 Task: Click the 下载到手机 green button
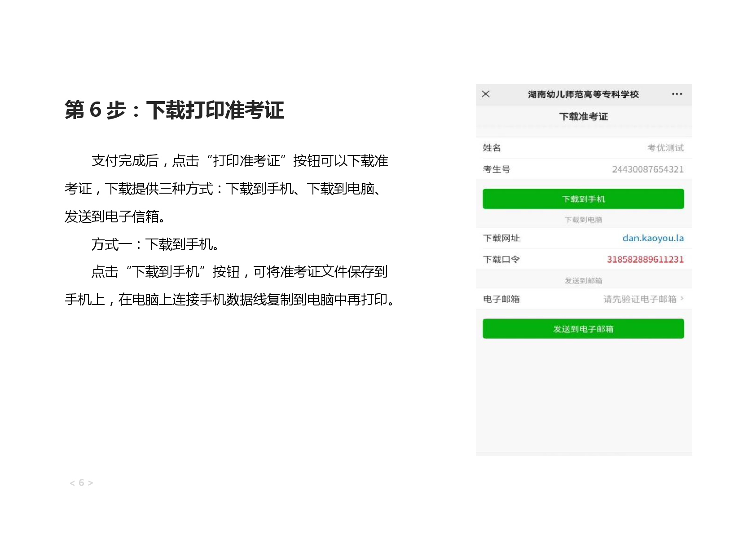click(x=583, y=199)
